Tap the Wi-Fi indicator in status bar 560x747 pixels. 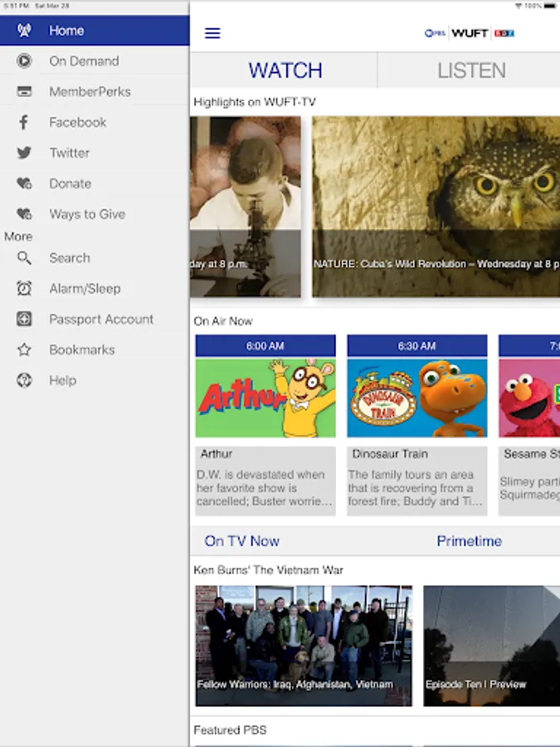pyautogui.click(x=519, y=6)
